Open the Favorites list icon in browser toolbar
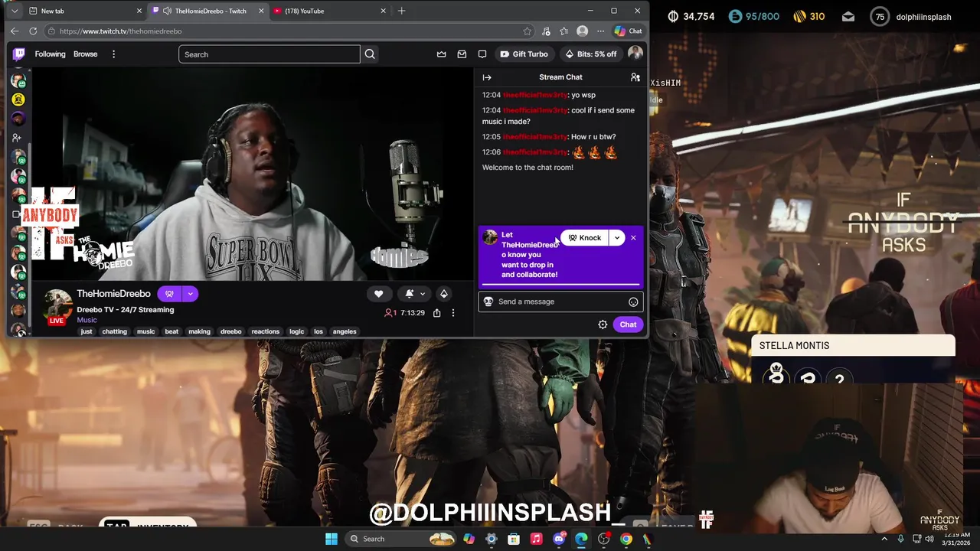980x551 pixels. 564,31
